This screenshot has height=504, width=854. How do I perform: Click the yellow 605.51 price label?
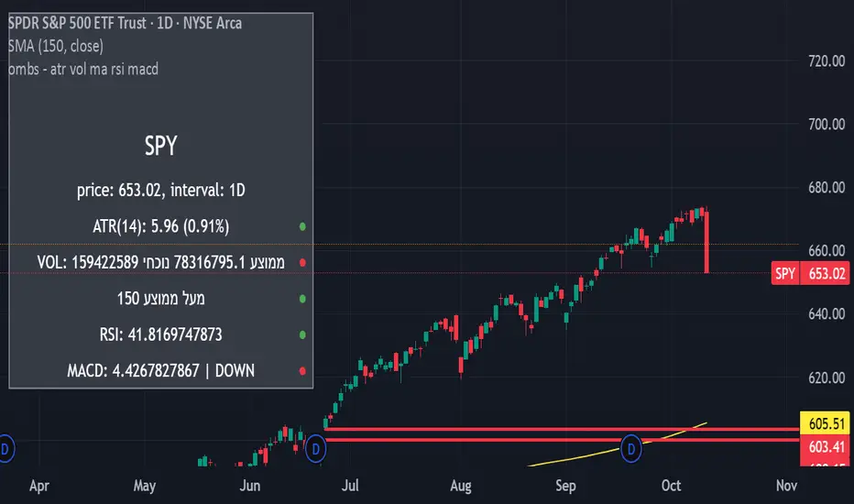[x=826, y=423]
